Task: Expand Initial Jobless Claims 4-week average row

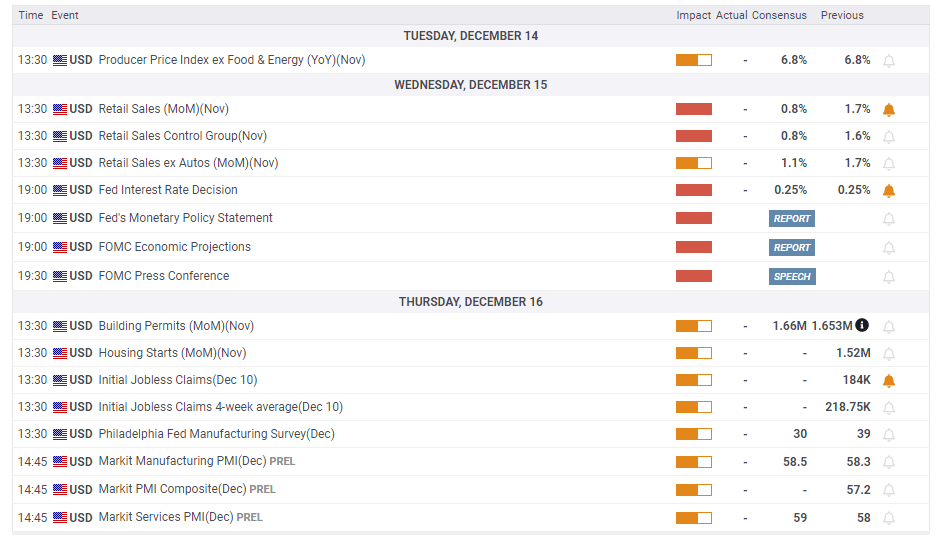Action: tap(220, 407)
